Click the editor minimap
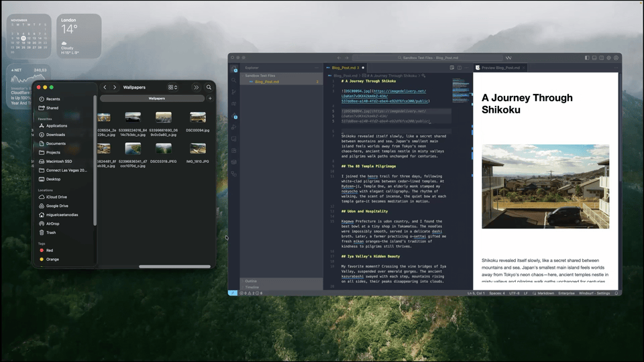The height and width of the screenshot is (362, 644). (462, 90)
